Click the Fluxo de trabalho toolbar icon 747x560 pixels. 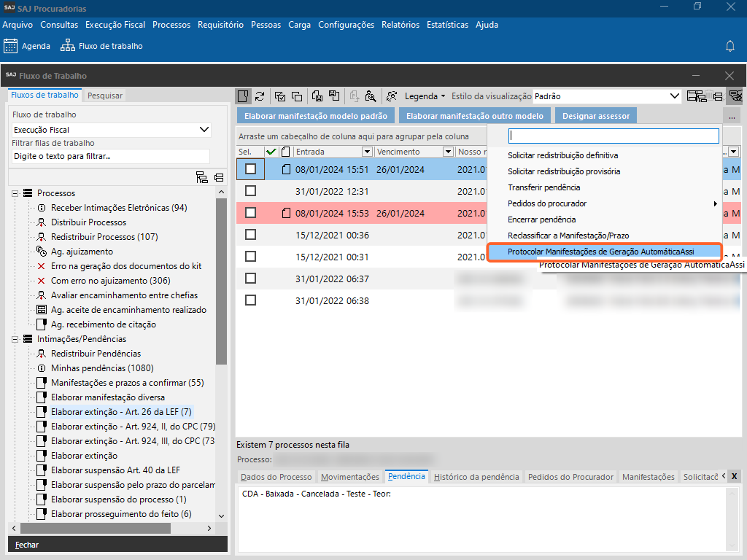coord(67,46)
